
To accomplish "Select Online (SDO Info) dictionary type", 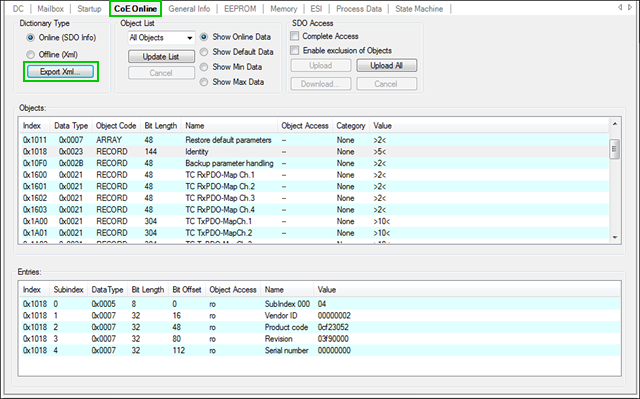I will 61,38.
